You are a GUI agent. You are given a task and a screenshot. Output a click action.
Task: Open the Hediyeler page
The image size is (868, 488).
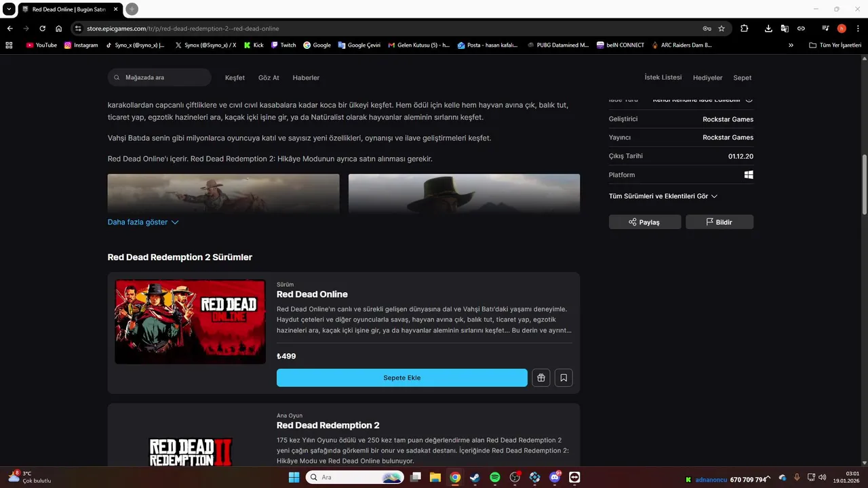click(x=707, y=77)
